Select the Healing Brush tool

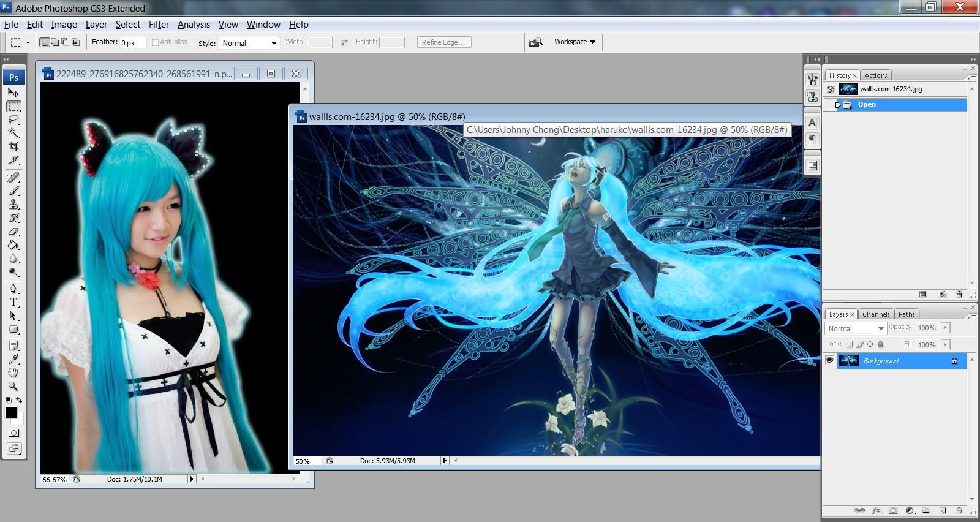pyautogui.click(x=13, y=178)
